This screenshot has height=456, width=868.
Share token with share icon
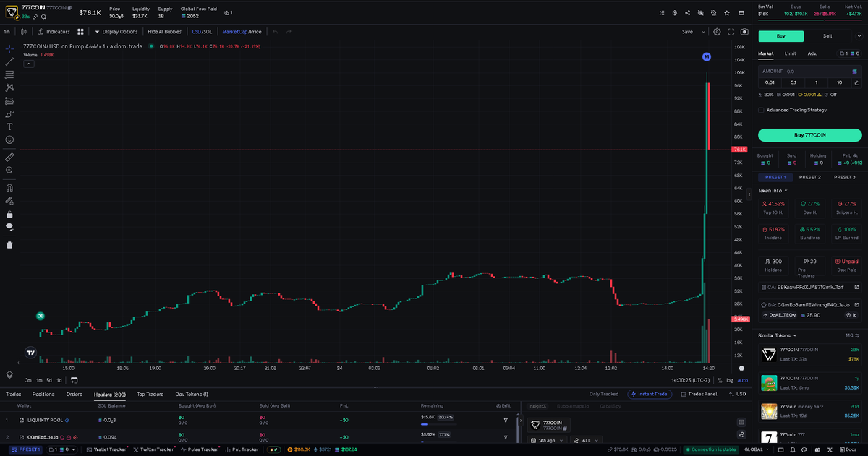coord(687,13)
